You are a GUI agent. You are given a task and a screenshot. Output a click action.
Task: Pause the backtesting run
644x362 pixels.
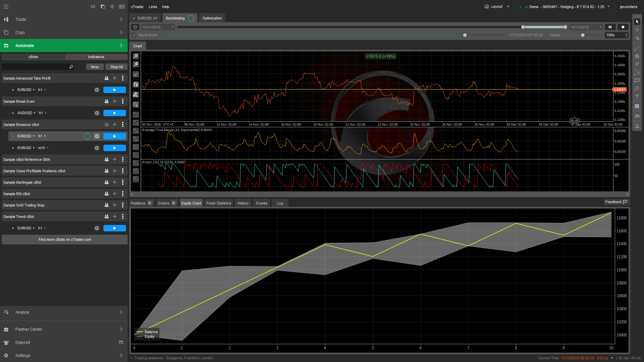610,27
